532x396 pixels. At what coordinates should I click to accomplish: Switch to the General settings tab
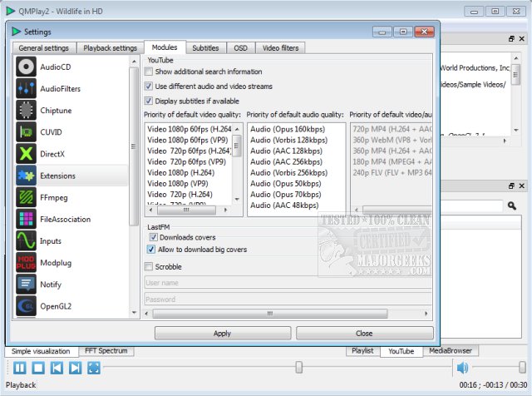[x=44, y=48]
